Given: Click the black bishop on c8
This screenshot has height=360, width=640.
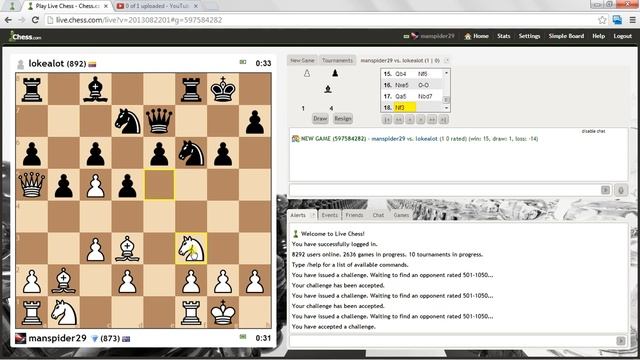Looking at the screenshot, I should coord(96,89).
